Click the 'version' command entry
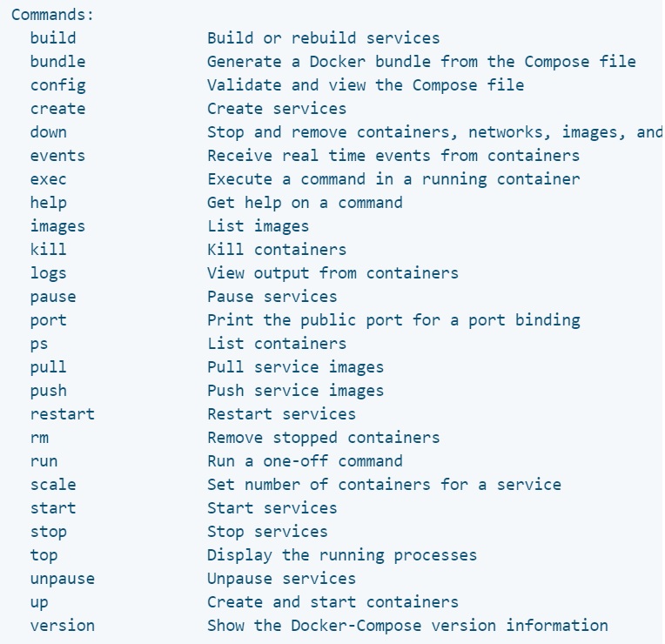Screen dimensions: 665x644 tap(63, 626)
